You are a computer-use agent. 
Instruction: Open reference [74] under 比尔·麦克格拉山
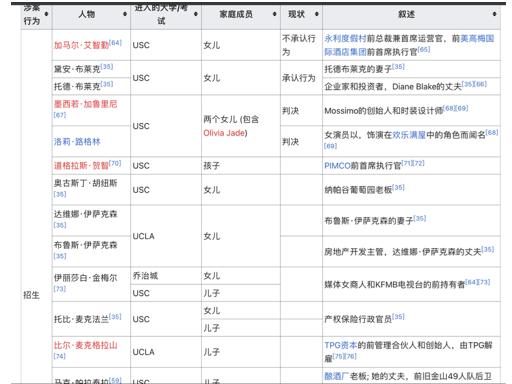[x=60, y=356]
